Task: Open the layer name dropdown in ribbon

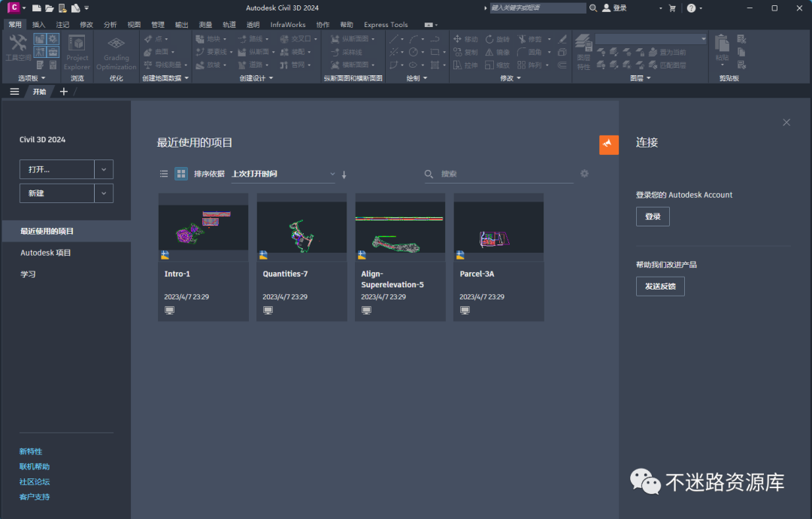Action: (x=651, y=39)
